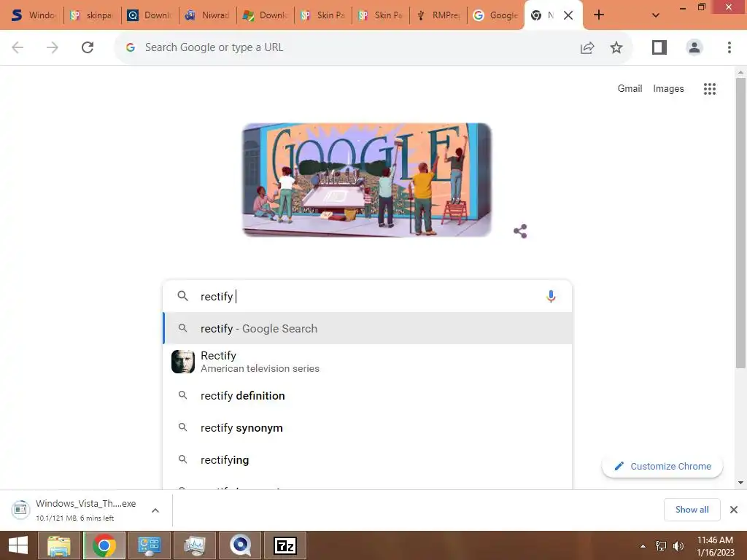Share the Google Doodle
The height and width of the screenshot is (560, 747).
(519, 231)
